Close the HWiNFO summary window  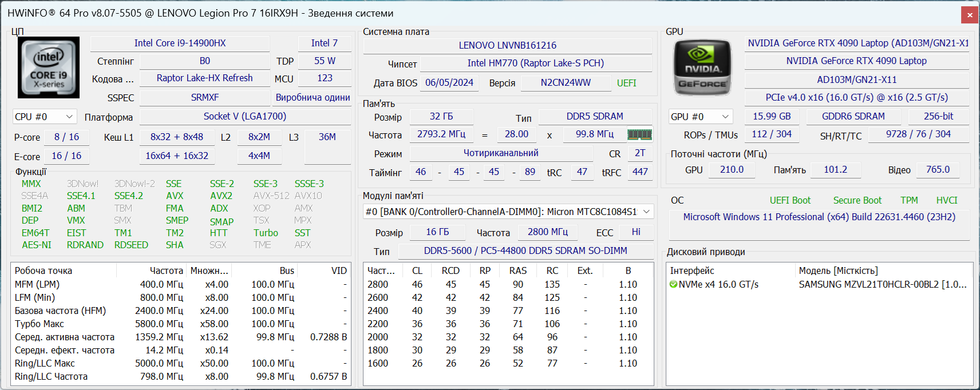pyautogui.click(x=970, y=15)
